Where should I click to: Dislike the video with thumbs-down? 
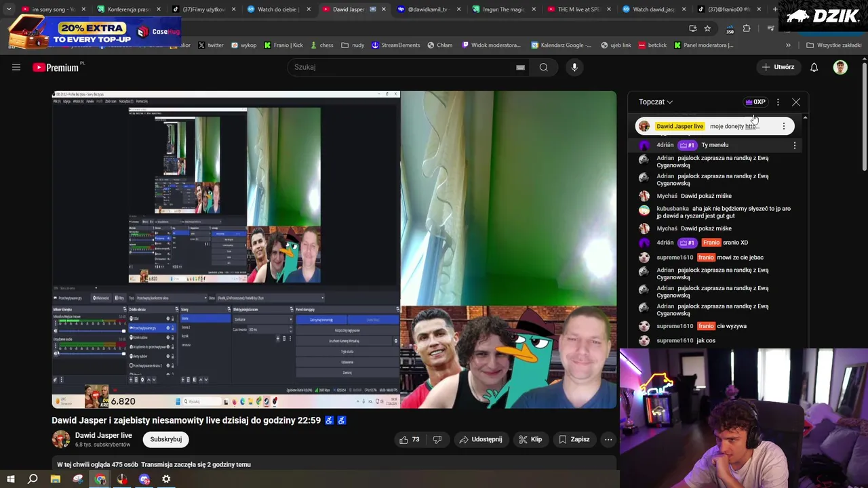coord(437,439)
